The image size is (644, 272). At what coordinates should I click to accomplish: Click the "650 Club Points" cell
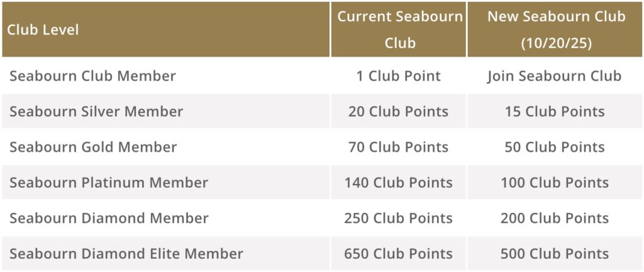tap(398, 254)
